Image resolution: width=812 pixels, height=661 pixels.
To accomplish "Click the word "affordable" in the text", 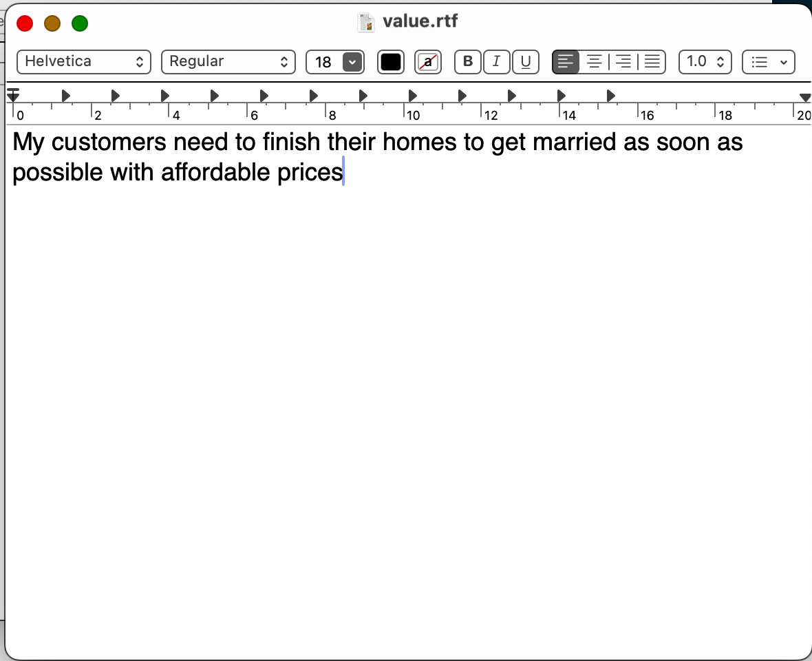I will click(215, 172).
